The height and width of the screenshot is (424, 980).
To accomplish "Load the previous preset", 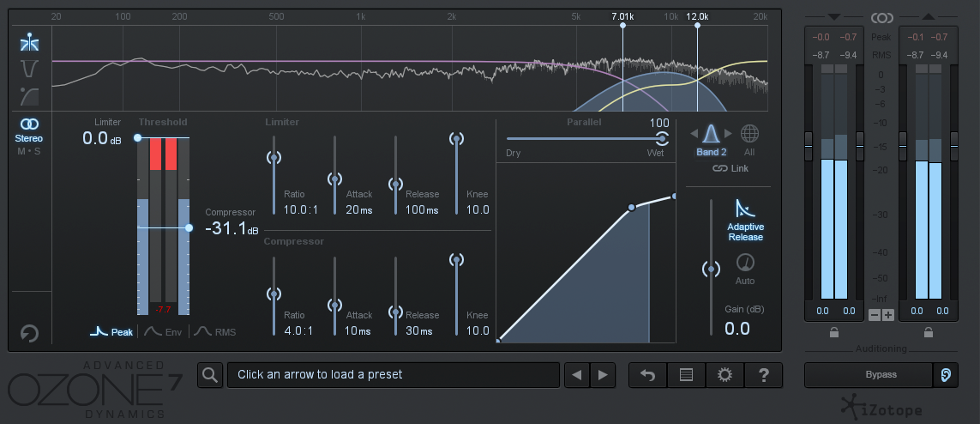I will [577, 374].
